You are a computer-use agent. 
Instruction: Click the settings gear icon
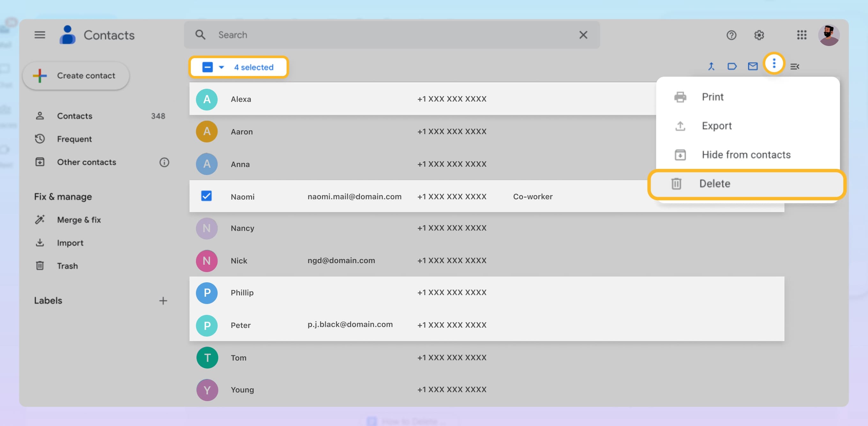(x=759, y=34)
